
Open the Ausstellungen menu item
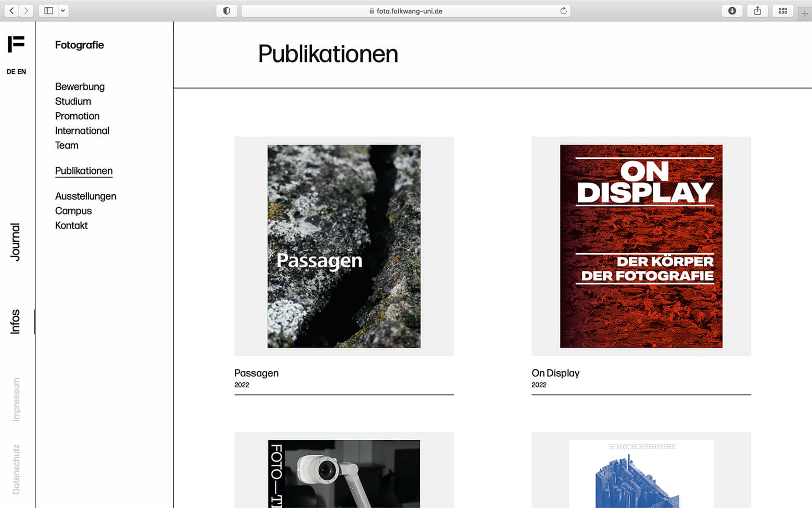pyautogui.click(x=86, y=196)
